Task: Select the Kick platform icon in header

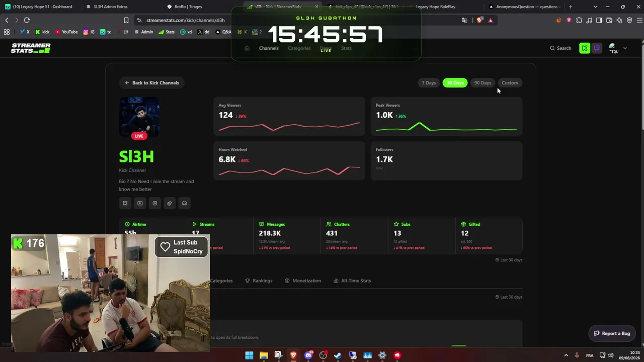Action: tap(585, 48)
